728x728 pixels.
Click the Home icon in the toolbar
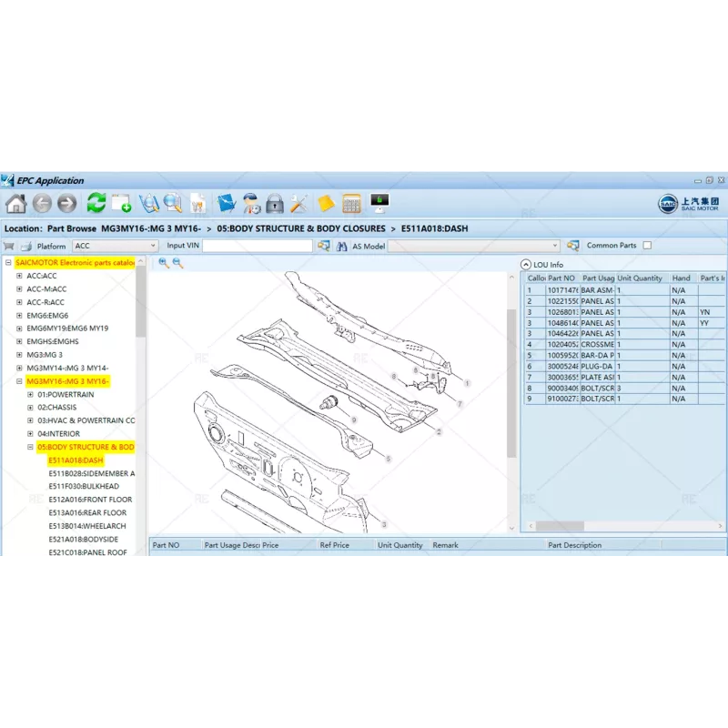pyautogui.click(x=17, y=205)
